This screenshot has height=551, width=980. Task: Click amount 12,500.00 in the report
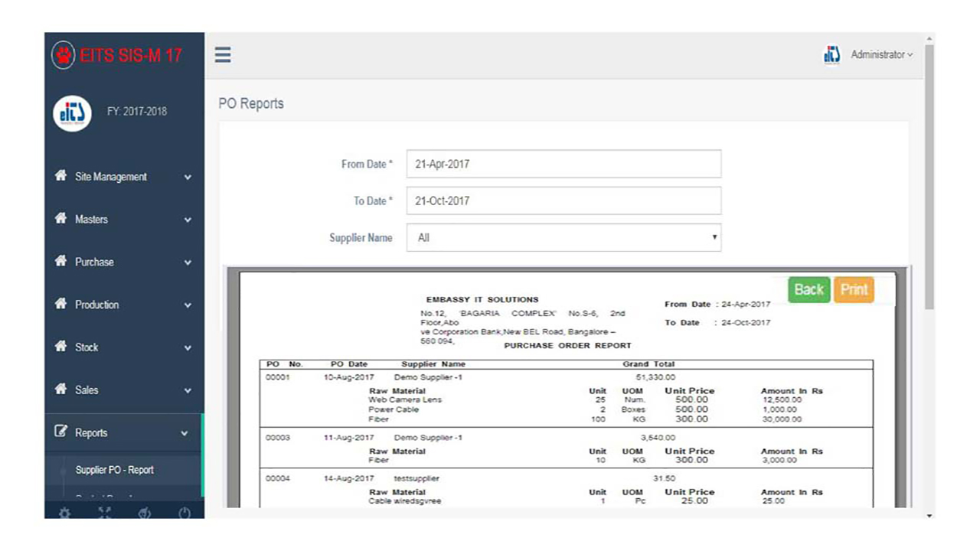(x=782, y=400)
